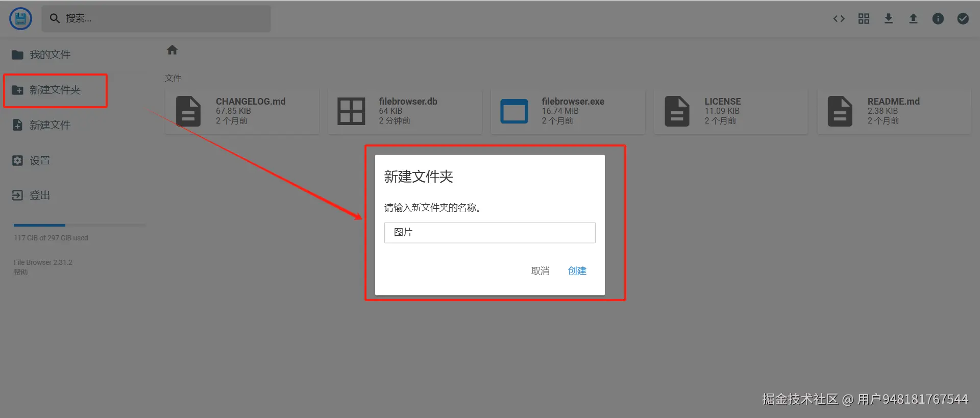Click the CHANGELOG.md document icon
This screenshot has width=980, height=418.
[x=188, y=111]
